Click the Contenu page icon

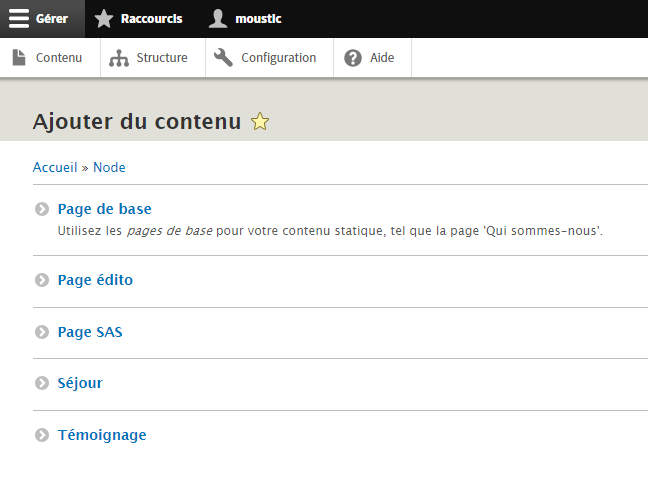tap(19, 58)
